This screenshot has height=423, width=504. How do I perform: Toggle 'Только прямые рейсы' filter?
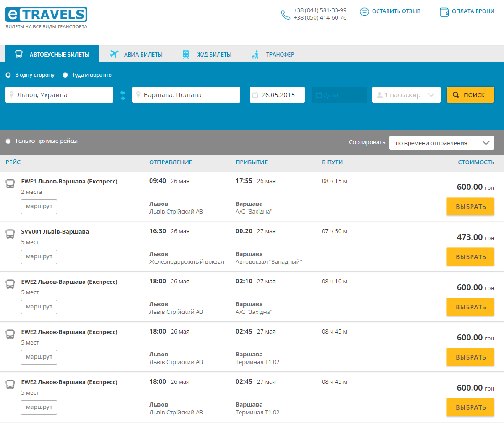point(8,141)
